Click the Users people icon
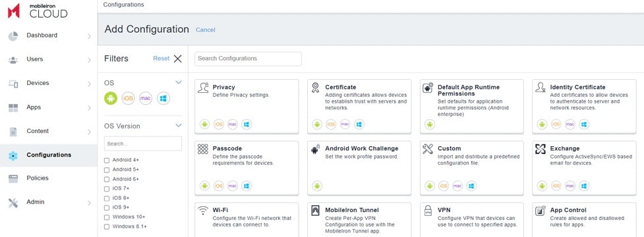Image resolution: width=644 pixels, height=237 pixels. (x=13, y=60)
